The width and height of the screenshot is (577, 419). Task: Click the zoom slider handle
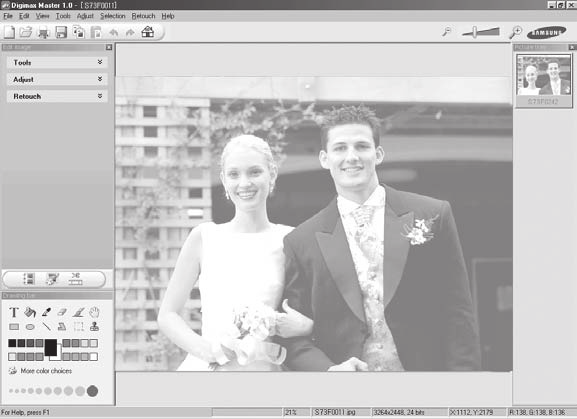[x=474, y=32]
